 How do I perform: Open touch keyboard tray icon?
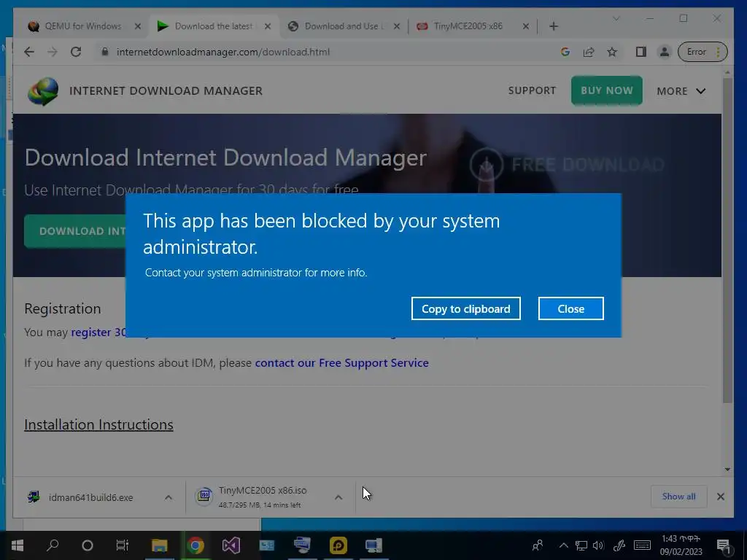[642, 545]
